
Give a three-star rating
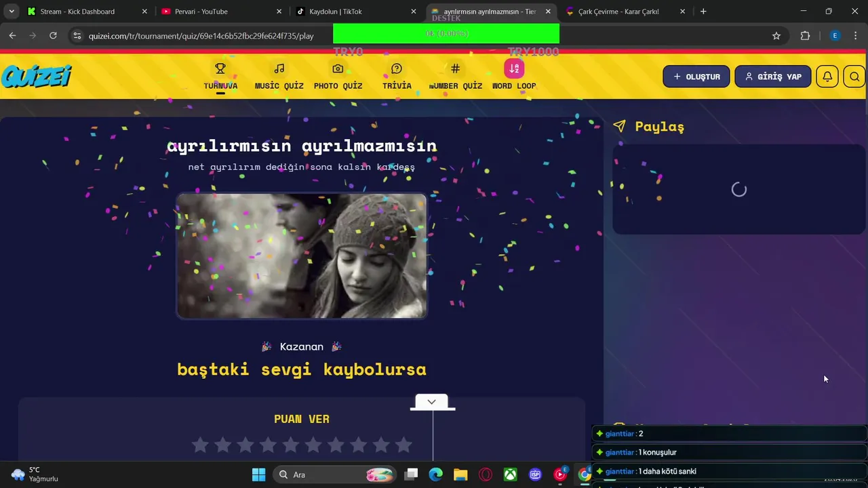[245, 445]
